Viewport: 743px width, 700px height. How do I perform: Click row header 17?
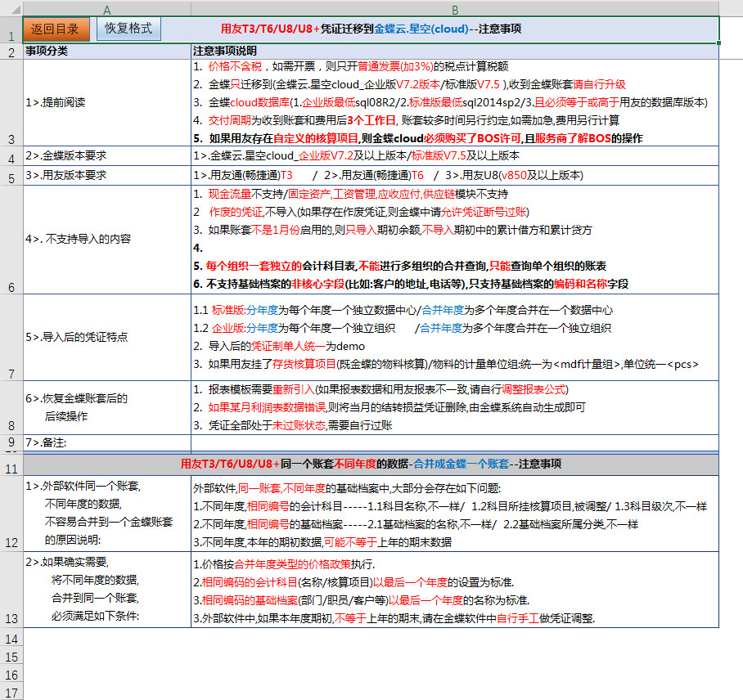[11, 693]
